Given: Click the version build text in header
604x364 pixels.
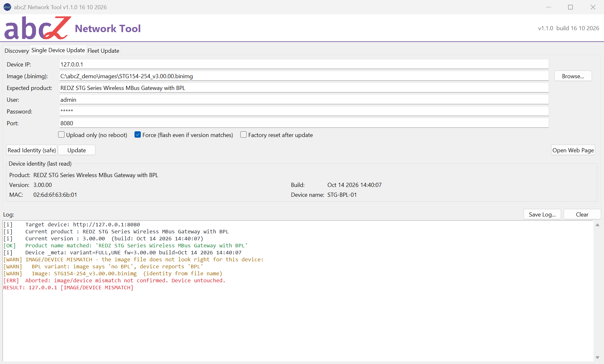Looking at the screenshot, I should (x=568, y=28).
